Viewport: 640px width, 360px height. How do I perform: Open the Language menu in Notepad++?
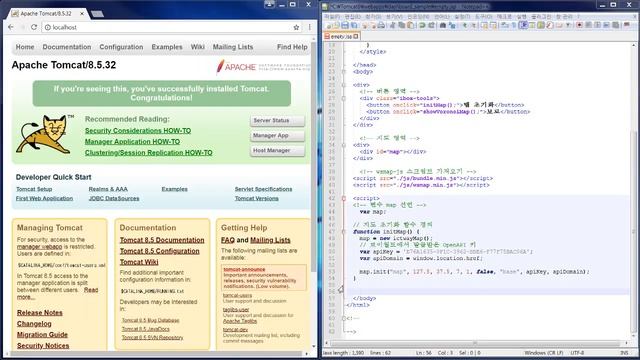click(441, 17)
